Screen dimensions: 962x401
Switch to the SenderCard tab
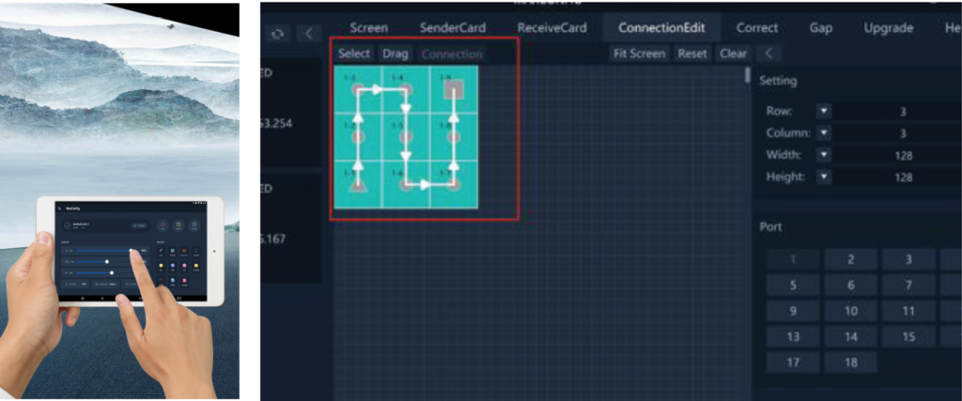(x=453, y=28)
